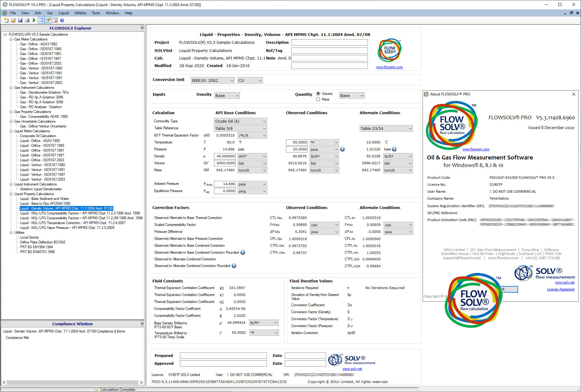This screenshot has height=392, width=581.
Task: Run calculation with green play icon
Action: [34, 20]
